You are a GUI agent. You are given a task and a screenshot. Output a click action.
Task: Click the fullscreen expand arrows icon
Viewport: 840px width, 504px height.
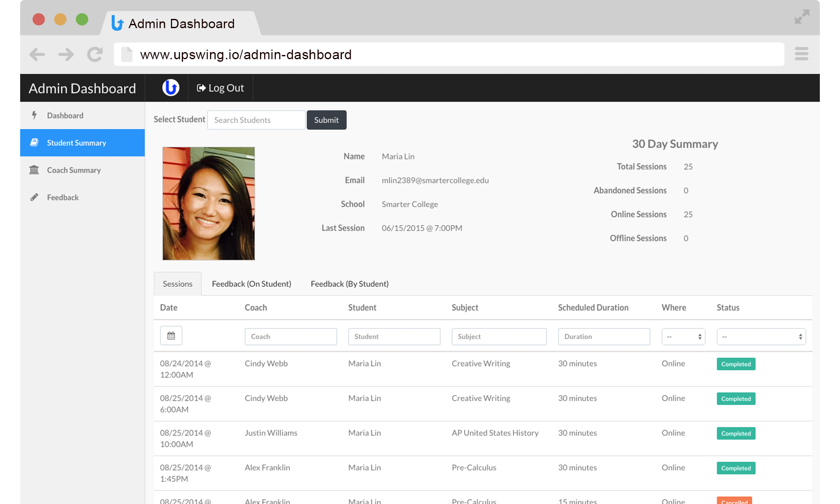pos(802,17)
